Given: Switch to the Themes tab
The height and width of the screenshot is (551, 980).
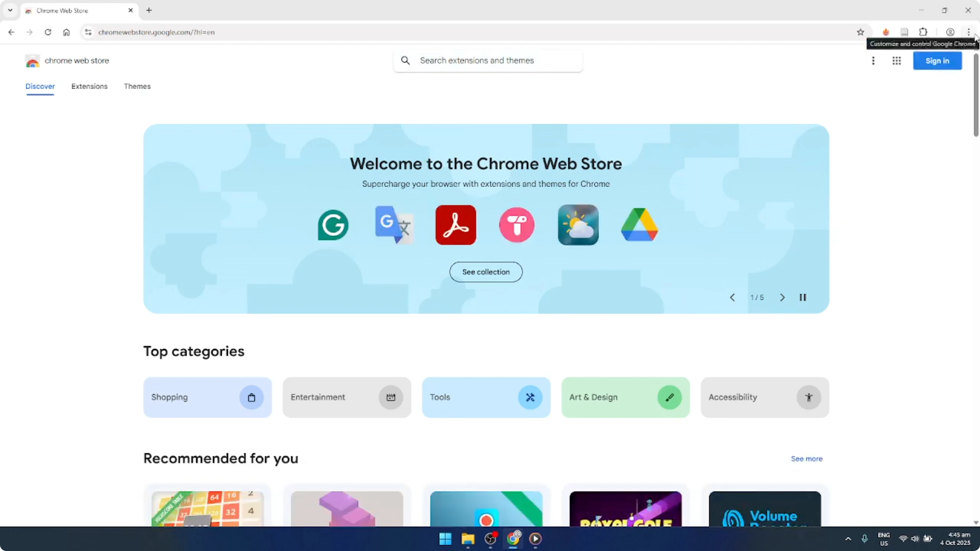Looking at the screenshot, I should pyautogui.click(x=137, y=86).
